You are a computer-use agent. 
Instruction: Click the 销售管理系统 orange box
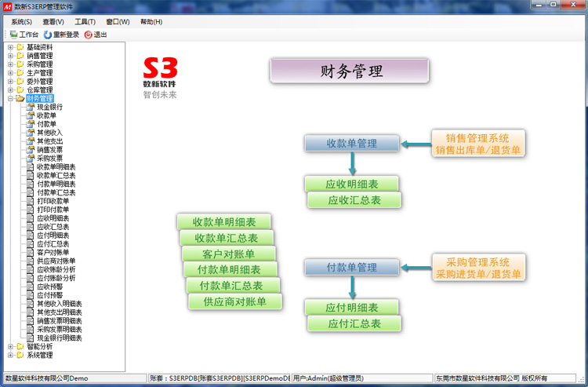tap(478, 144)
